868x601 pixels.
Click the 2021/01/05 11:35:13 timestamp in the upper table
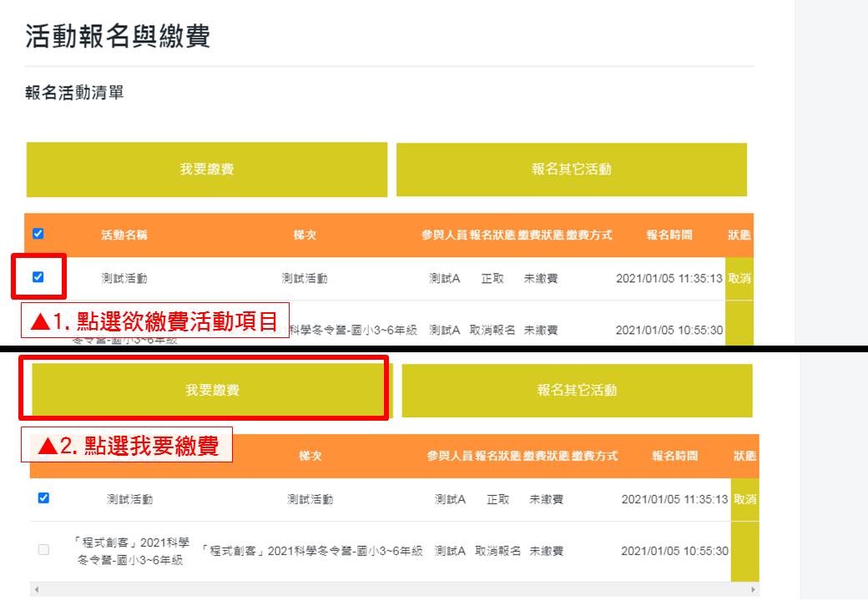[669, 278]
